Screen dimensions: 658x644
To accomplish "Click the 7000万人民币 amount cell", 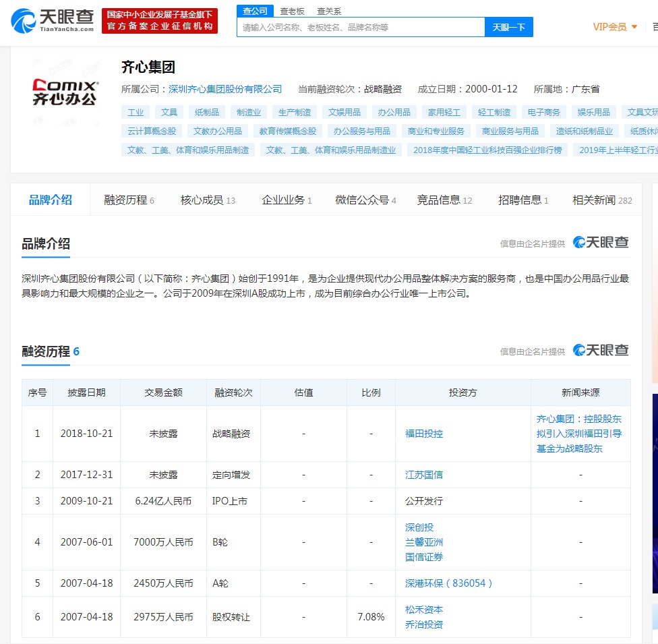I will pyautogui.click(x=163, y=542).
